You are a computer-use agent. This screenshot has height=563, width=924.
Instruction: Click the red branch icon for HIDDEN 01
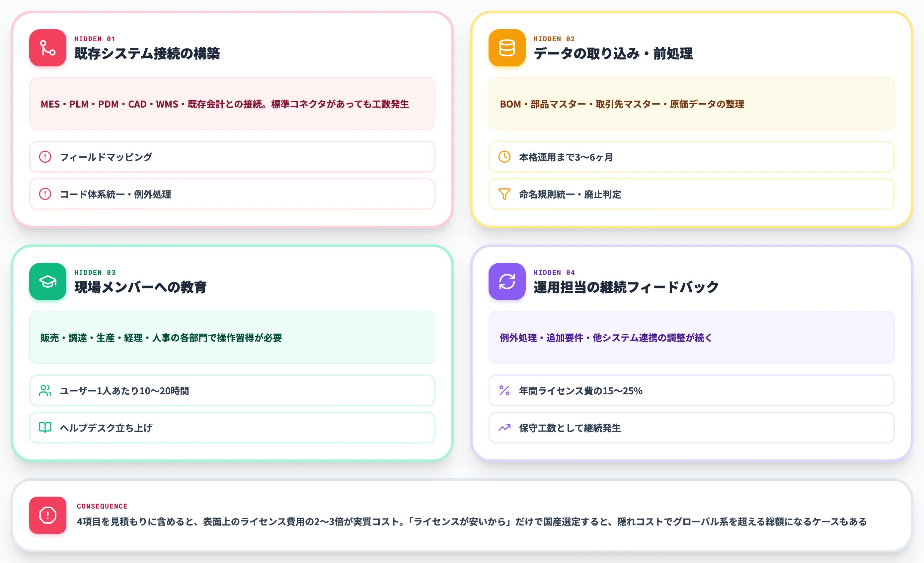pyautogui.click(x=47, y=48)
